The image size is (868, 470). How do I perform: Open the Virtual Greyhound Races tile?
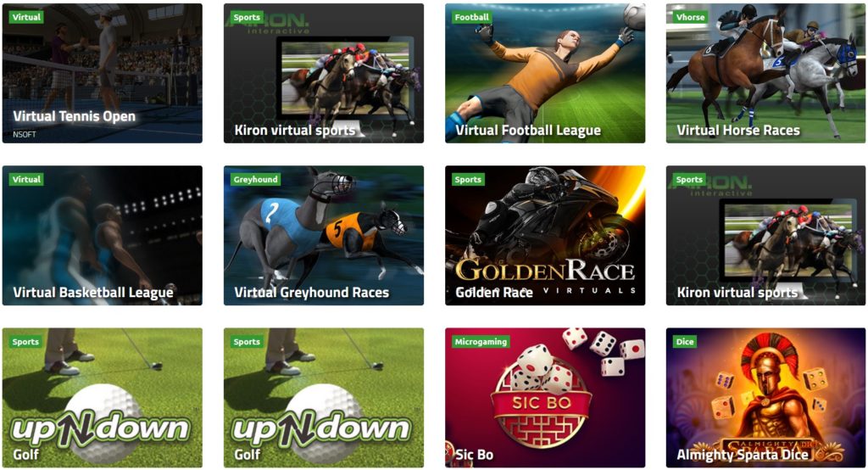pyautogui.click(x=324, y=236)
